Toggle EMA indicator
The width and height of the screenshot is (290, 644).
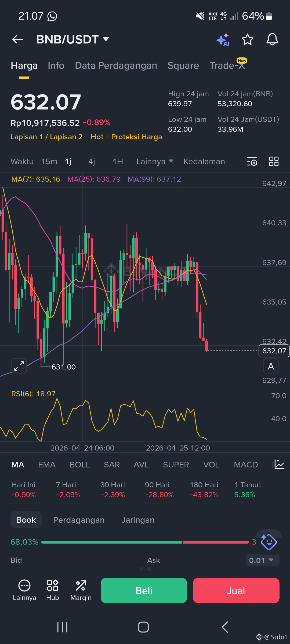coord(47,464)
